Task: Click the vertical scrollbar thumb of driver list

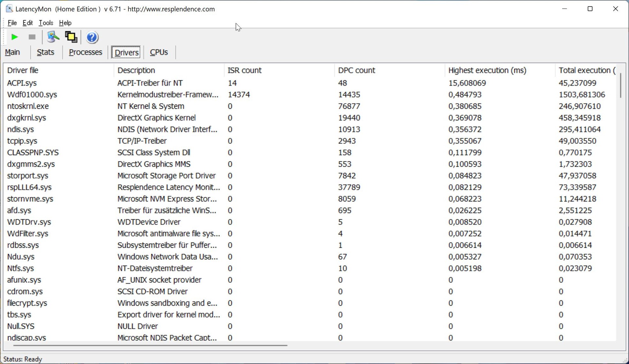Action: tap(620, 85)
